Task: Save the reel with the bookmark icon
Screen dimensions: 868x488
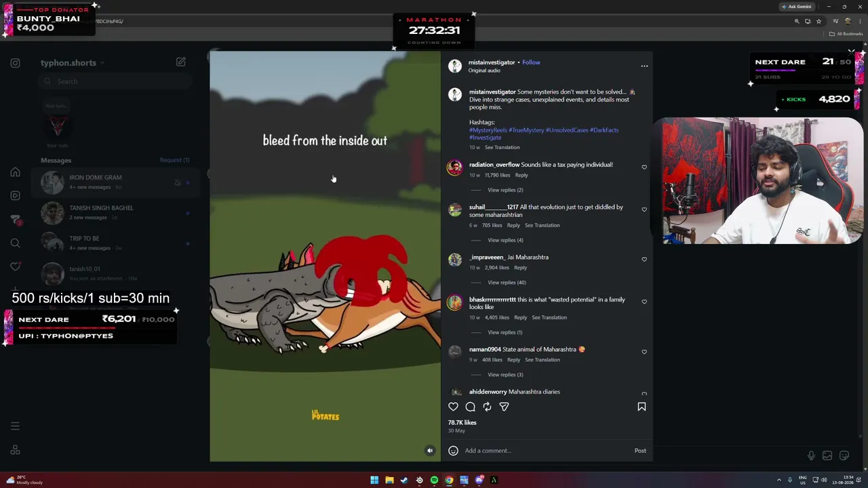Action: (642, 407)
